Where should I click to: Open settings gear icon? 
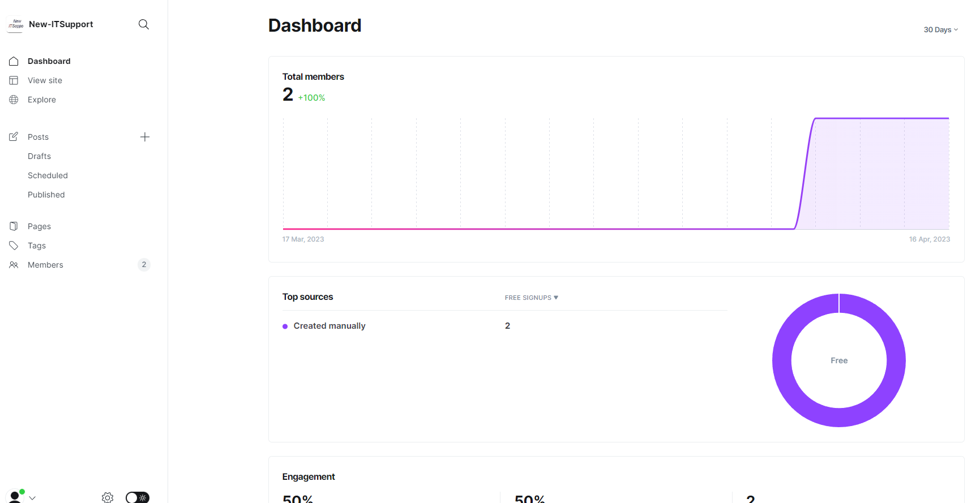click(x=108, y=497)
